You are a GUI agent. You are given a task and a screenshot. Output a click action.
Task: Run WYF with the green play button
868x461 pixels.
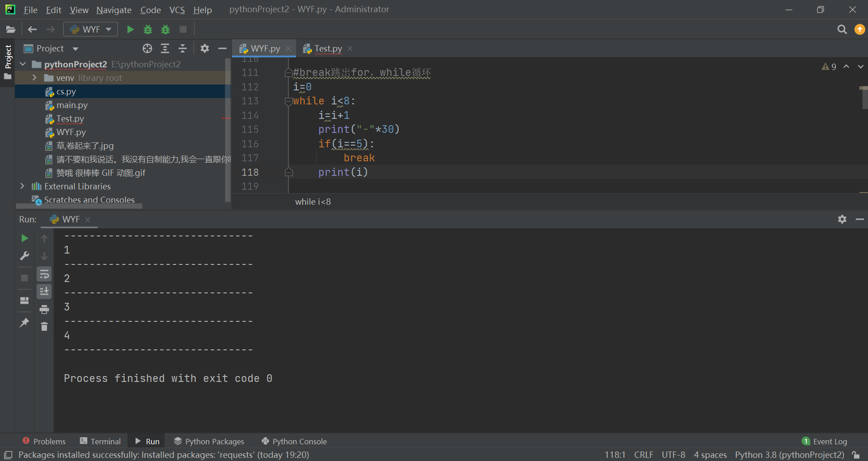point(130,29)
